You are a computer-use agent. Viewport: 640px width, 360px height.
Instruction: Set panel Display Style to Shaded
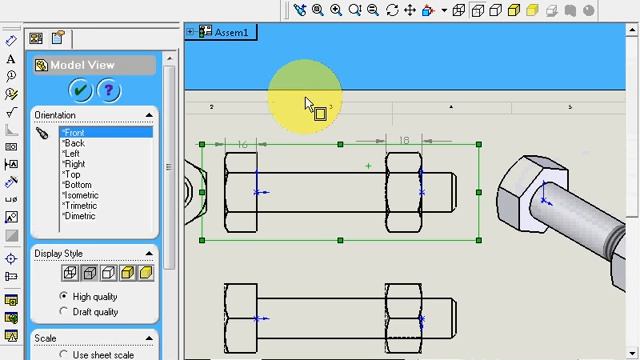point(146,273)
